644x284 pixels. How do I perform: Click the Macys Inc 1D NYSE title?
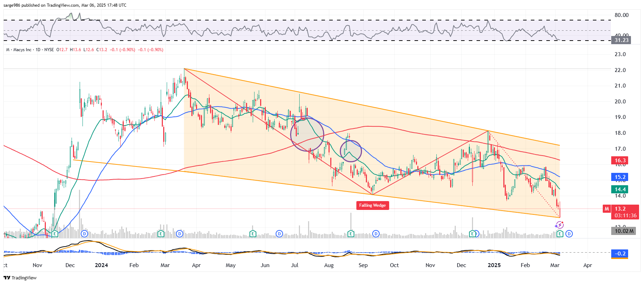click(30, 50)
